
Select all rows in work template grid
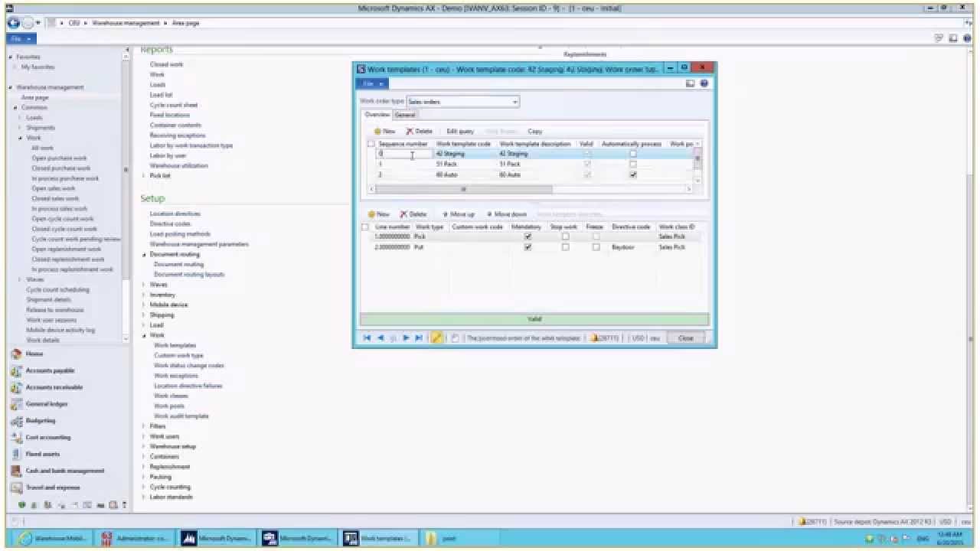(371, 143)
